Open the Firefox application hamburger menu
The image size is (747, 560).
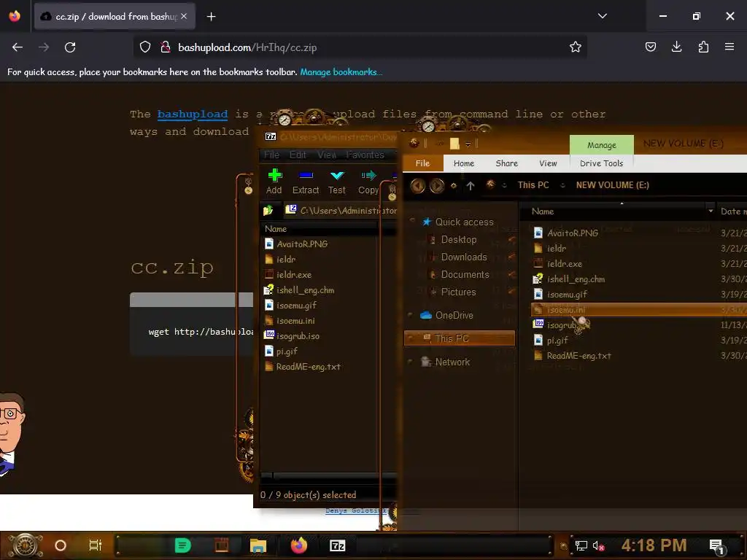click(x=729, y=47)
